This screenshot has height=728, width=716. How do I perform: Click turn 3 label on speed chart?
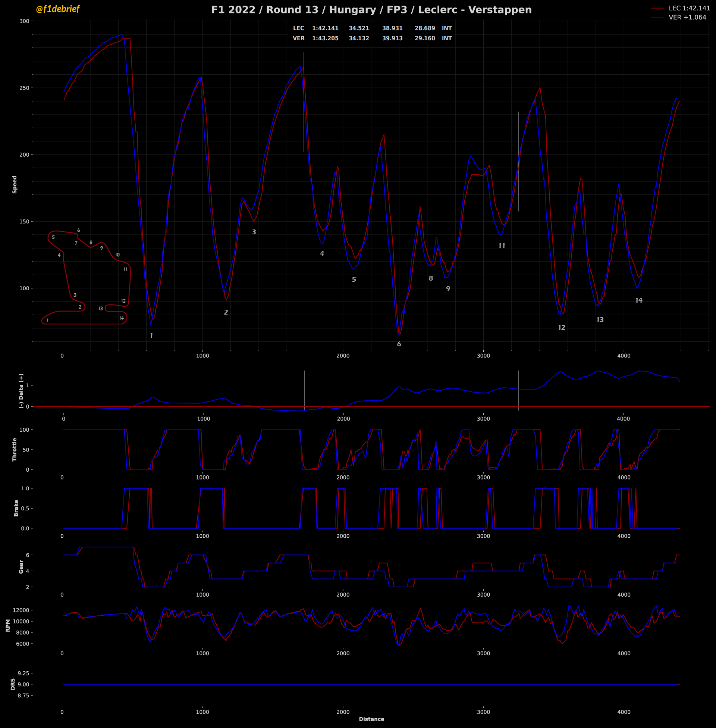click(254, 232)
